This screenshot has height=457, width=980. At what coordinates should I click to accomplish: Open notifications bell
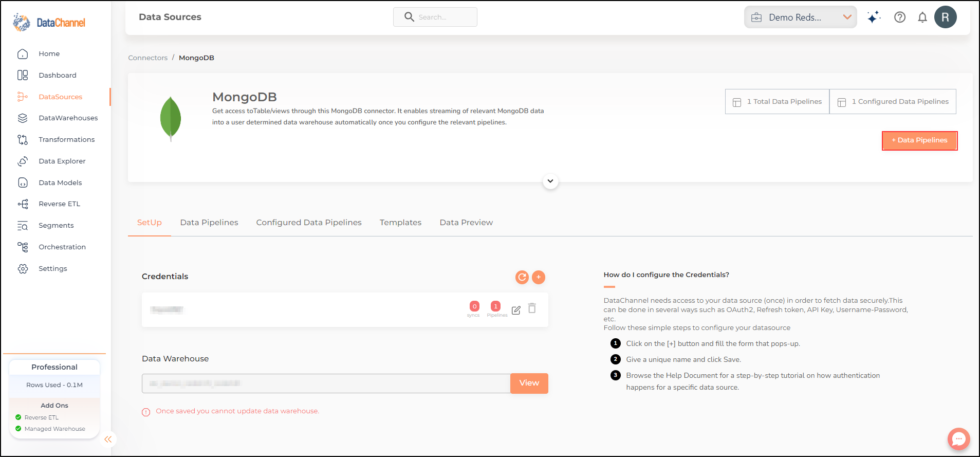(x=922, y=17)
